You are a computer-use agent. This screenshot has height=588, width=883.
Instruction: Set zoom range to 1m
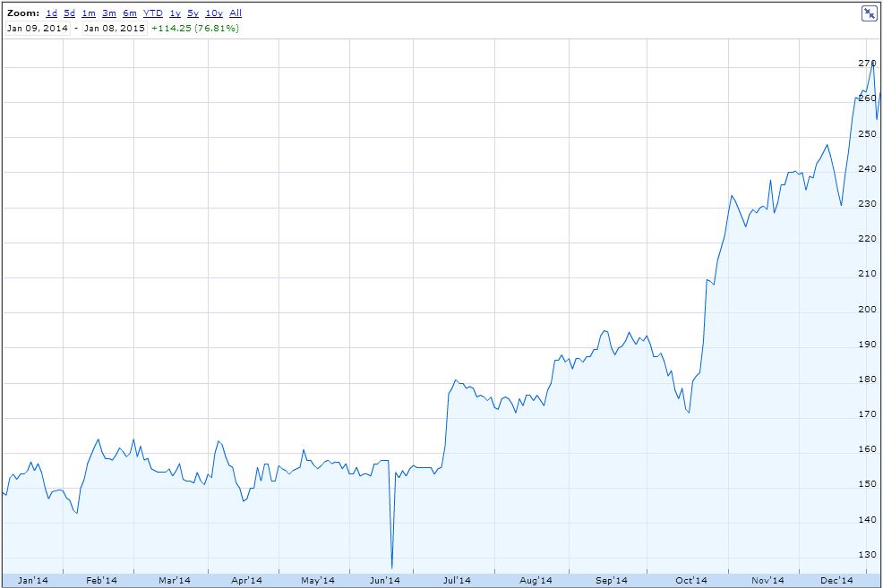[x=89, y=13]
